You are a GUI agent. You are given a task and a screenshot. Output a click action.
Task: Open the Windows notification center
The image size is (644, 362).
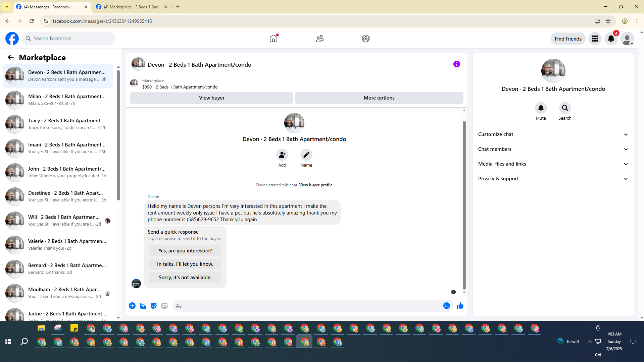tap(633, 342)
